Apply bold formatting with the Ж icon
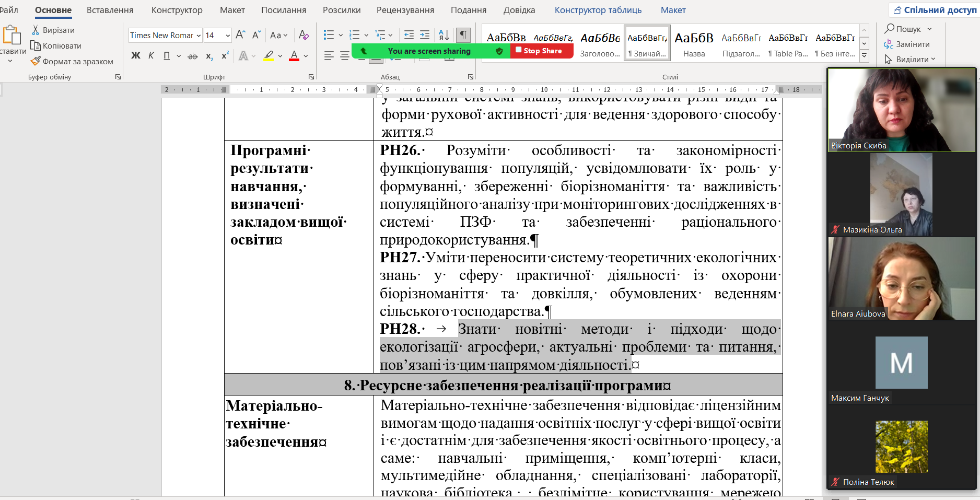 136,55
